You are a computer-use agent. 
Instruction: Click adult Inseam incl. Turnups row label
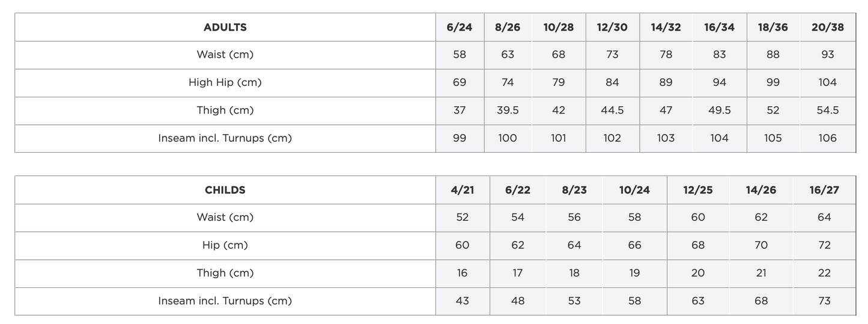coord(225,138)
